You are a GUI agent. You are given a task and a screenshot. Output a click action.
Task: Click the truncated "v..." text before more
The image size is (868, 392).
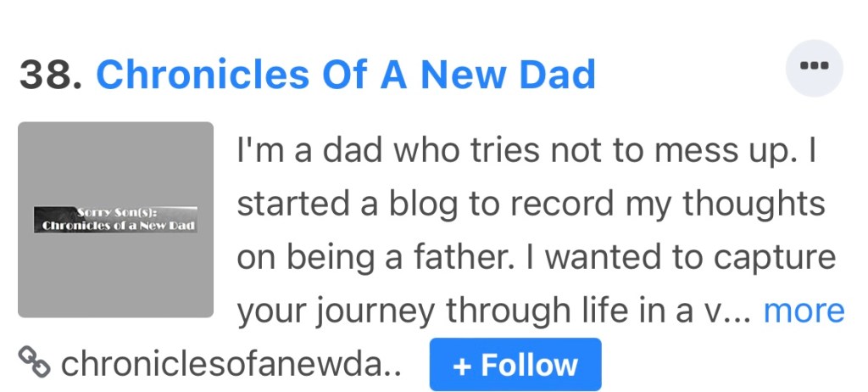[726, 311]
